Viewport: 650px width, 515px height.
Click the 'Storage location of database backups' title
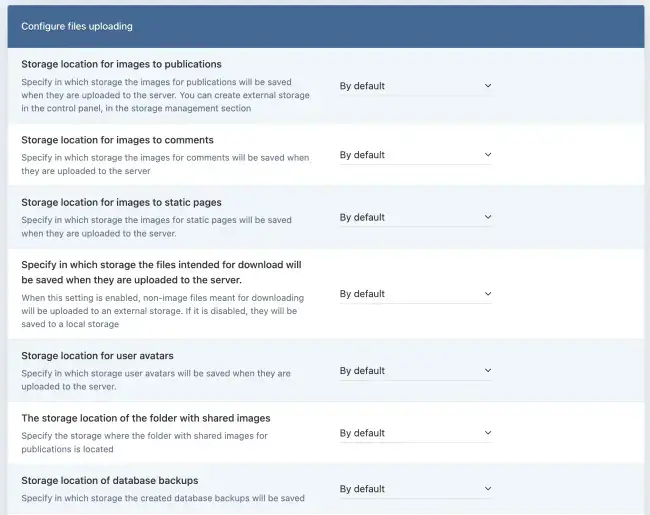pos(109,480)
